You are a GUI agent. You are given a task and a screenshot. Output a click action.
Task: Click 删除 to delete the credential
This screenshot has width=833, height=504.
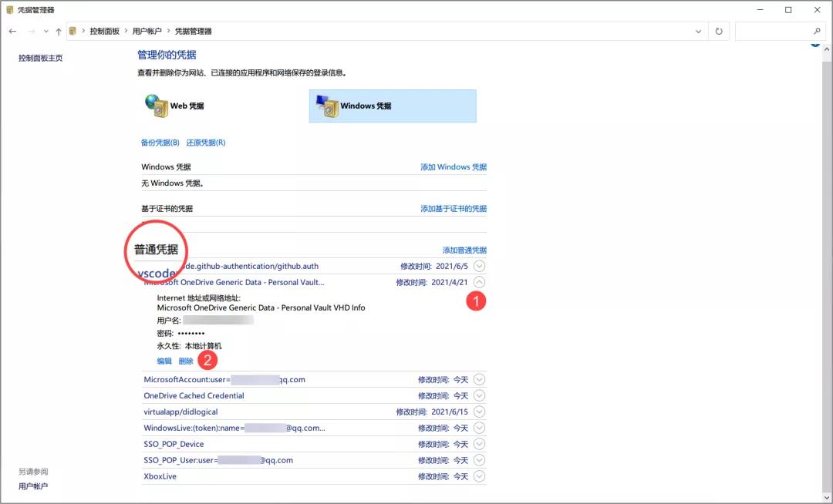[x=186, y=361]
